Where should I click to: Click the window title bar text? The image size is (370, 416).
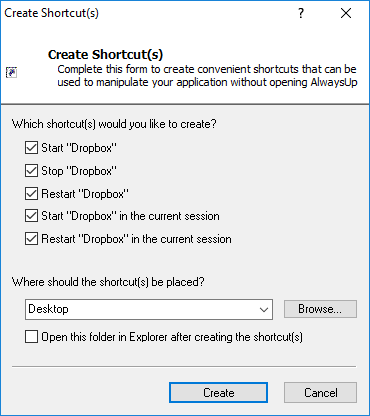click(51, 13)
